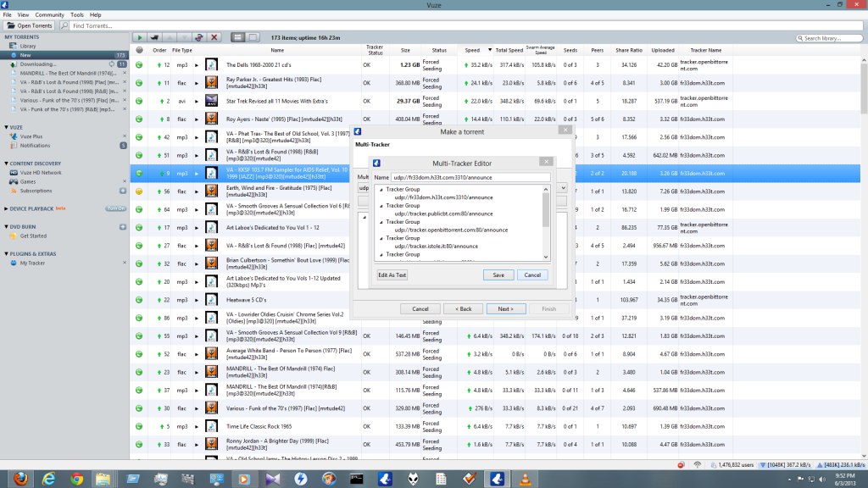Click Cancel in the Multi-Tracker Editor

pos(532,275)
